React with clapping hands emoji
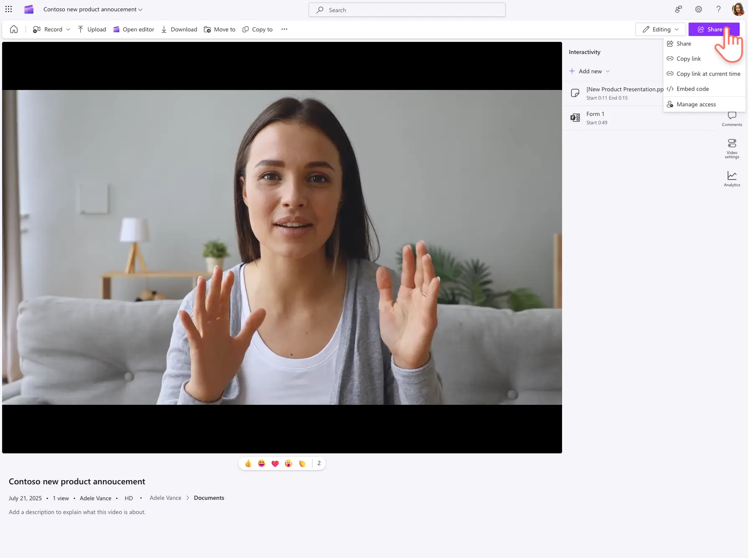Screen dimensions: 756x558 302,463
